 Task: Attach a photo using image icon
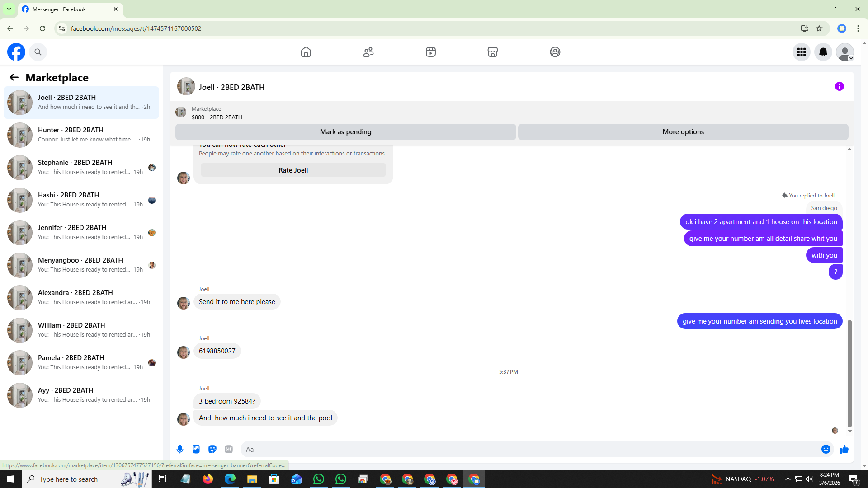(x=196, y=449)
